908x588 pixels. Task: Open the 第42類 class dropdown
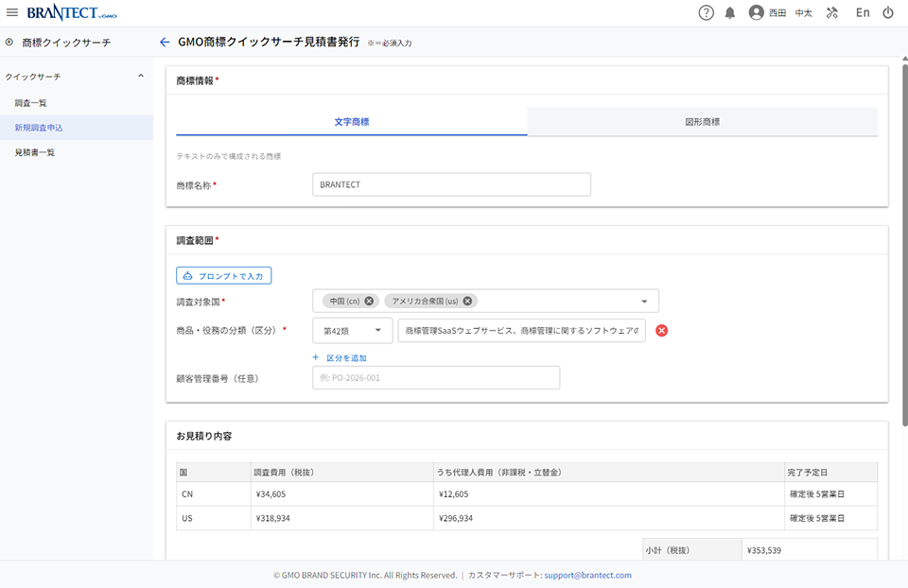(353, 331)
